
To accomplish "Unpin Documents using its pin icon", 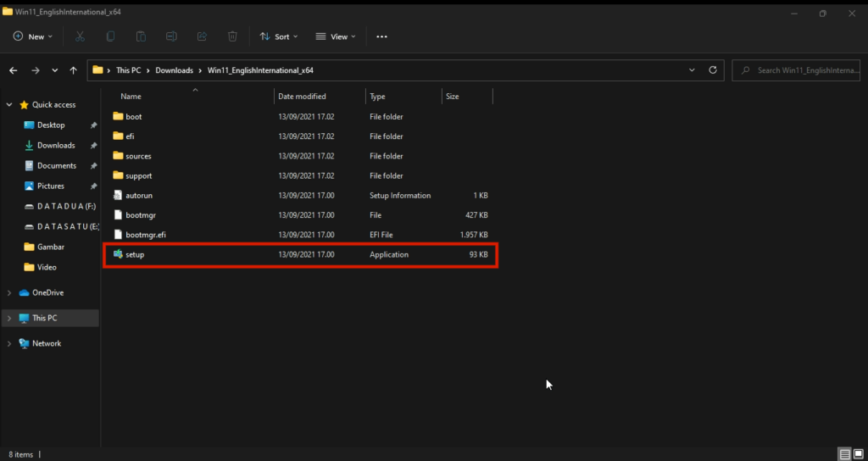I will (93, 166).
